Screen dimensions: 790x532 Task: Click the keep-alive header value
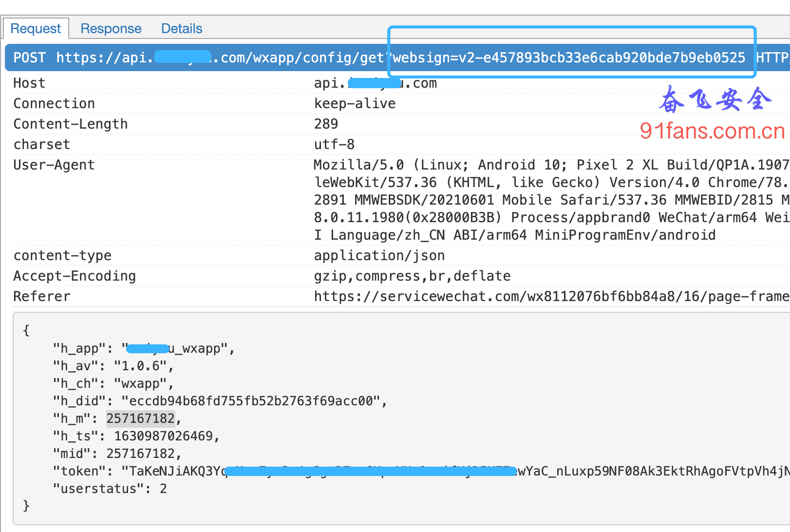pos(355,104)
